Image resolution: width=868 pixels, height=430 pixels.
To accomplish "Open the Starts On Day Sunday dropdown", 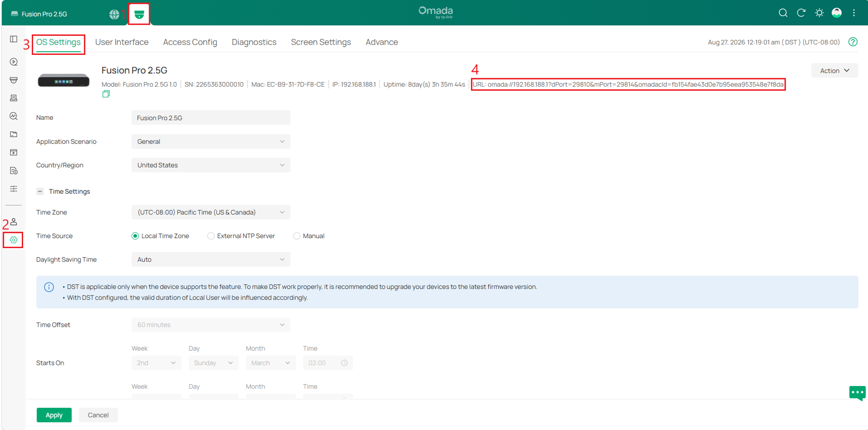I will point(213,363).
